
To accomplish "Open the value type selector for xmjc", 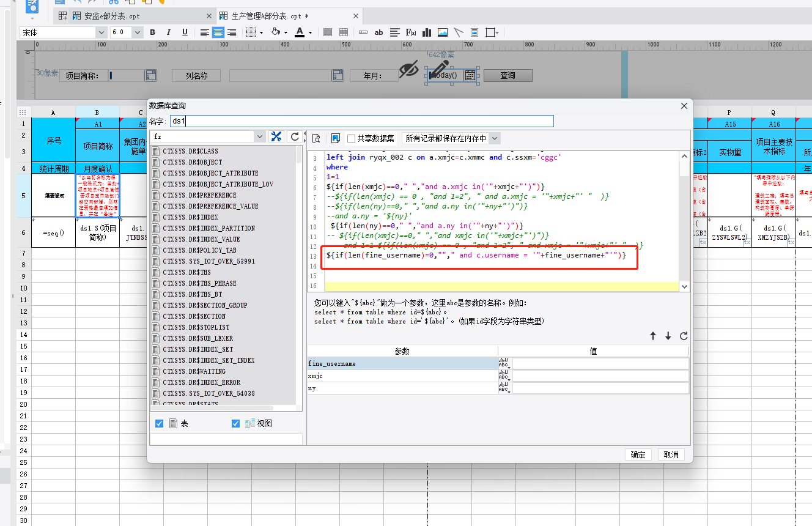I will [x=504, y=376].
